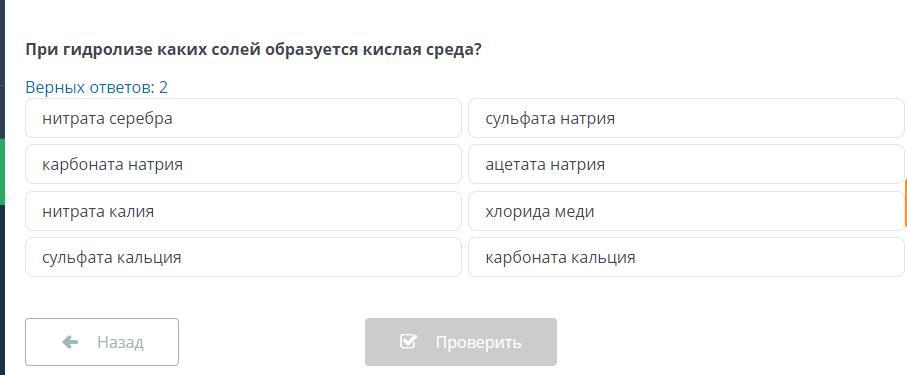
Task: Click the Проверить text label
Action: click(x=478, y=342)
